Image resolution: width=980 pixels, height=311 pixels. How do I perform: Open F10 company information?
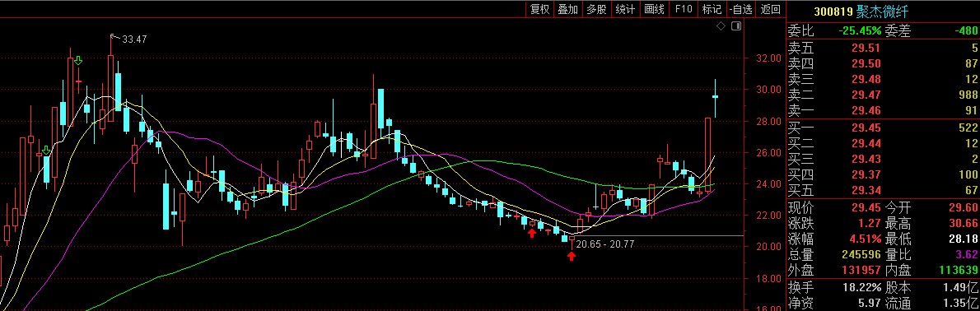tap(684, 9)
